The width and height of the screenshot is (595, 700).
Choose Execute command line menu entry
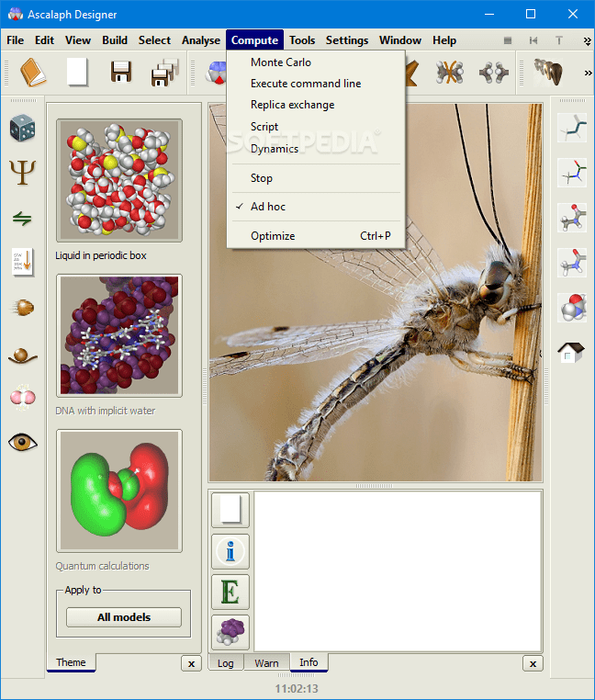(x=316, y=84)
